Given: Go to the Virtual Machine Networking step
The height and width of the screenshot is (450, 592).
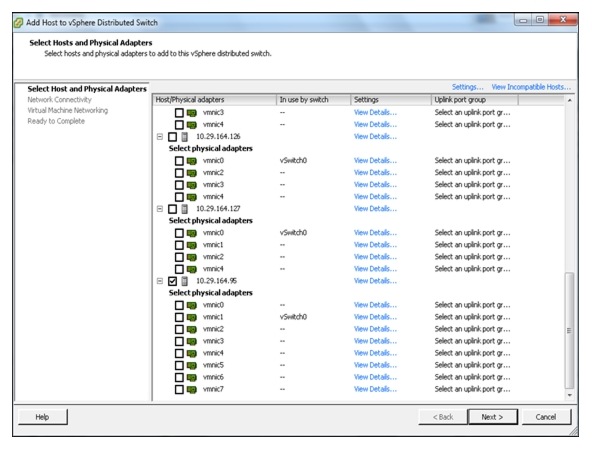Looking at the screenshot, I should [68, 111].
